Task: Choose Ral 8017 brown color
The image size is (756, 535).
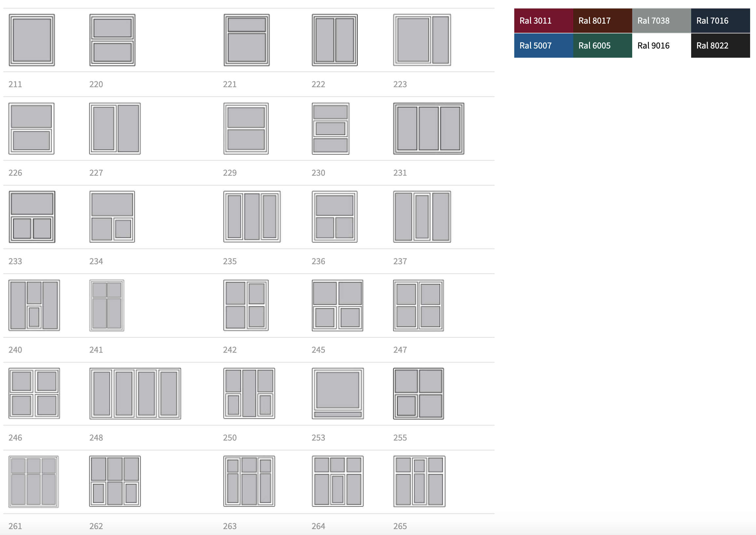Action: 602,21
